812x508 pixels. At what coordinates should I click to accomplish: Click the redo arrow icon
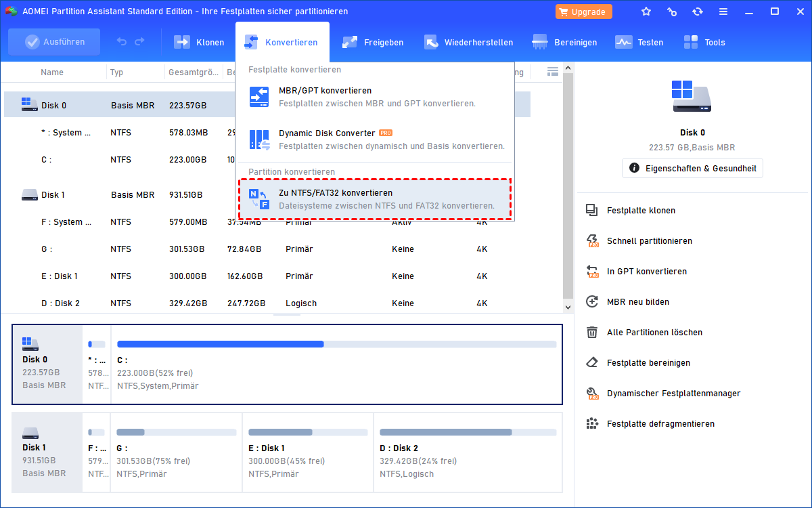139,42
